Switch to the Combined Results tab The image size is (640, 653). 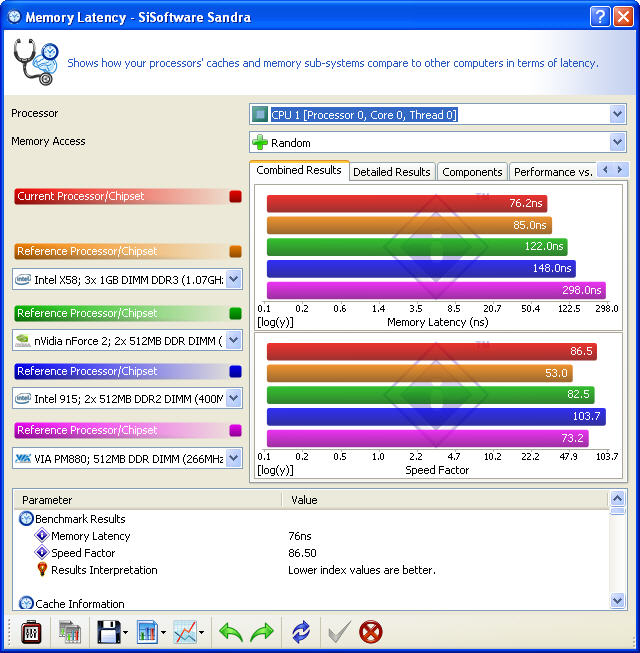tap(299, 170)
